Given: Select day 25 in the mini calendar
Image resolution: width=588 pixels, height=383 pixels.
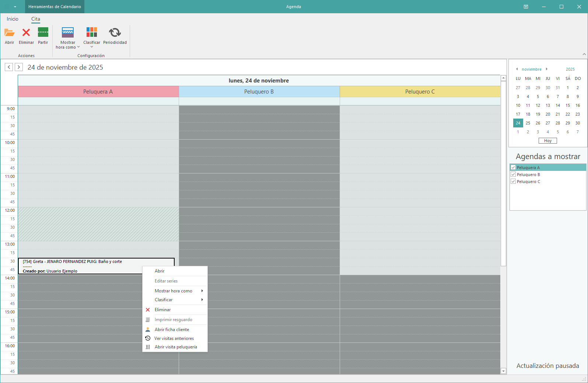Looking at the screenshot, I should [x=528, y=123].
